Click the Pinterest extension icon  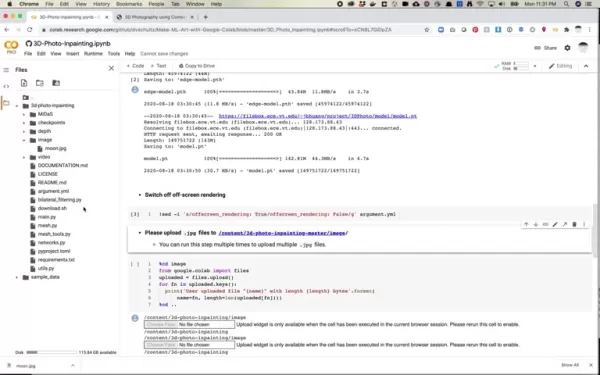475,29
